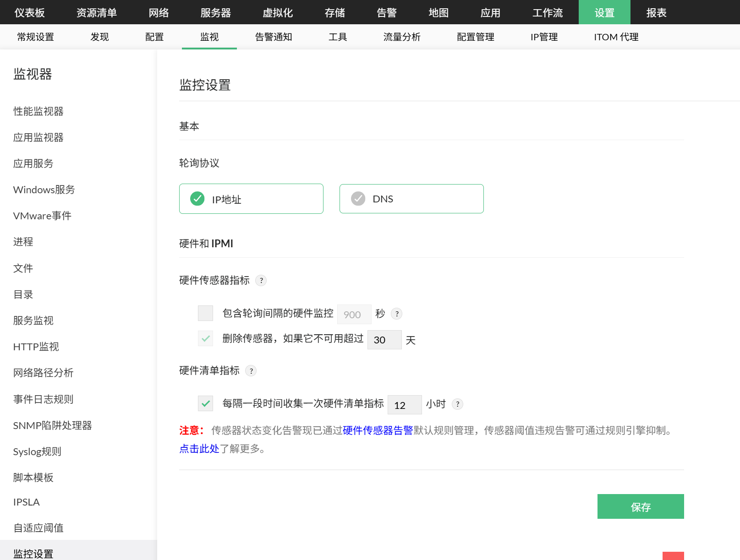Screen dimensions: 740x560
Task: Toggle 删除传感器 unavailable checkbox
Action: [205, 338]
